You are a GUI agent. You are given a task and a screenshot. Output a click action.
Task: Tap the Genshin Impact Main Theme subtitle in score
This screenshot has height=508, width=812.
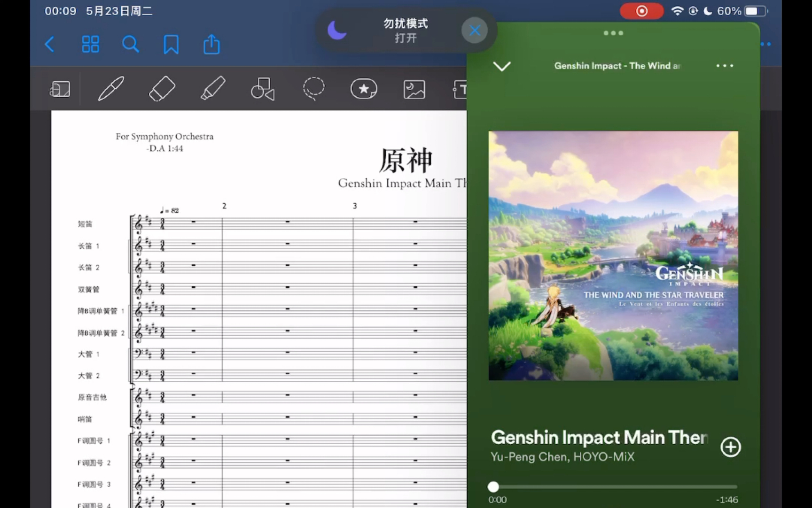pyautogui.click(x=402, y=183)
